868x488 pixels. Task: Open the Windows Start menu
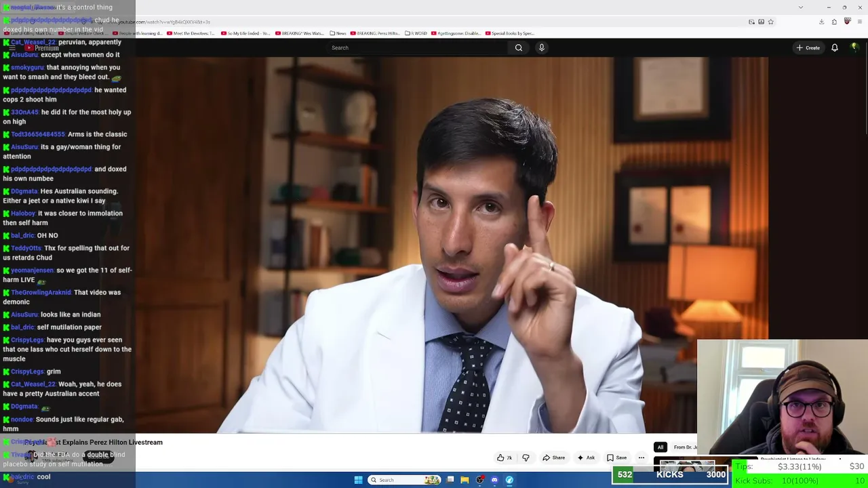click(x=358, y=480)
